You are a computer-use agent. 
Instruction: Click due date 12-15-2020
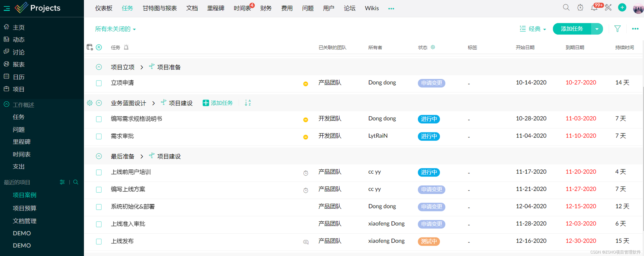(x=581, y=206)
